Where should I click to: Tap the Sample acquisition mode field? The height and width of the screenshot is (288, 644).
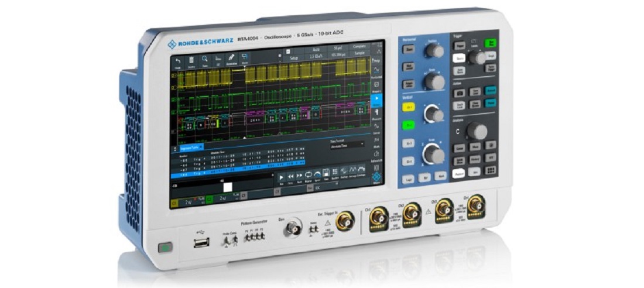pos(359,53)
